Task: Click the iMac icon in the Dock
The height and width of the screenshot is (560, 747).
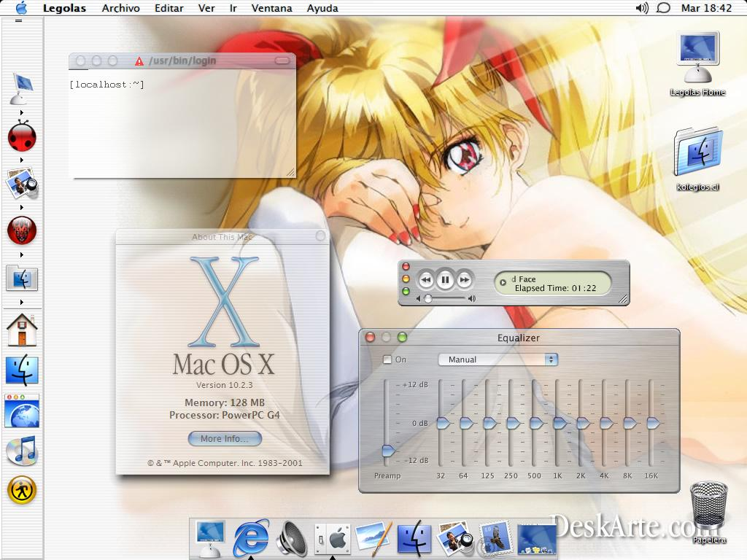Action: point(211,539)
